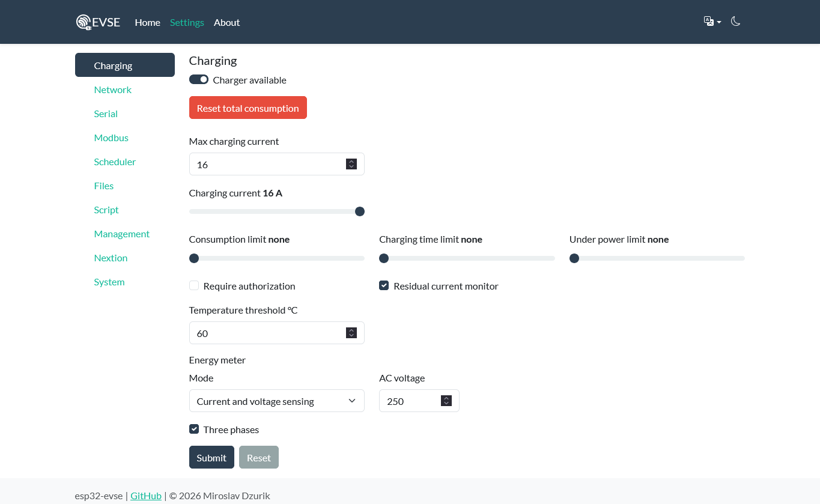Click AC voltage spinner arrows

(446, 401)
